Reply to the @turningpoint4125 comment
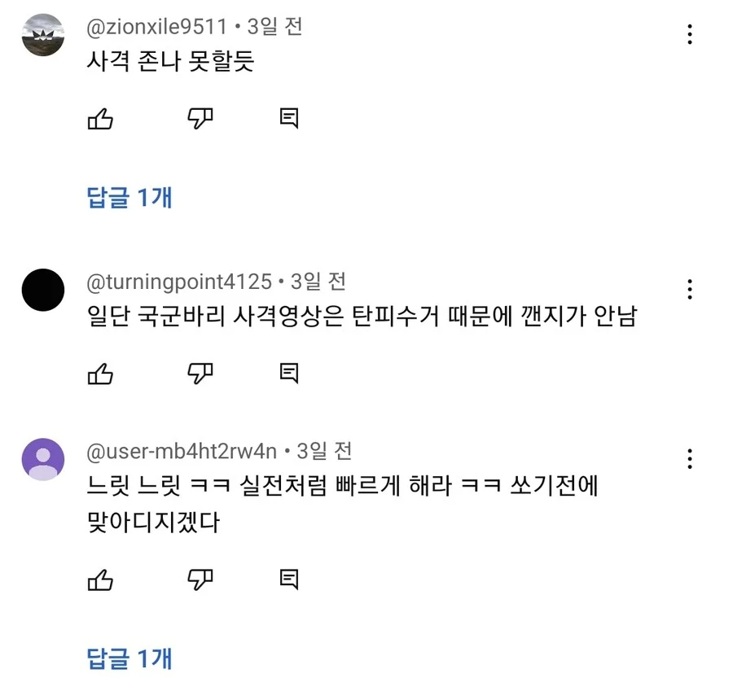Viewport: 733px width, 700px height. tap(288, 374)
